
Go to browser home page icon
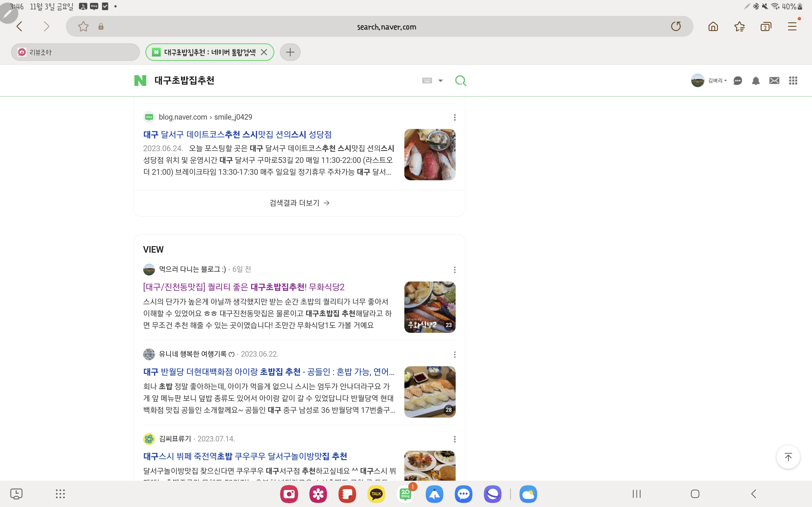click(x=713, y=27)
